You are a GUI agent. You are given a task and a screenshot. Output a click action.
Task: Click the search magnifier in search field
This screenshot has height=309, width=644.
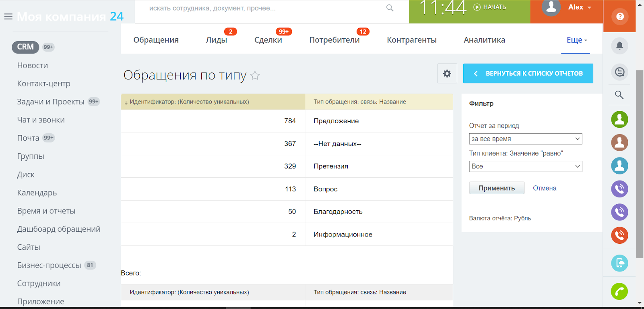coord(390,8)
